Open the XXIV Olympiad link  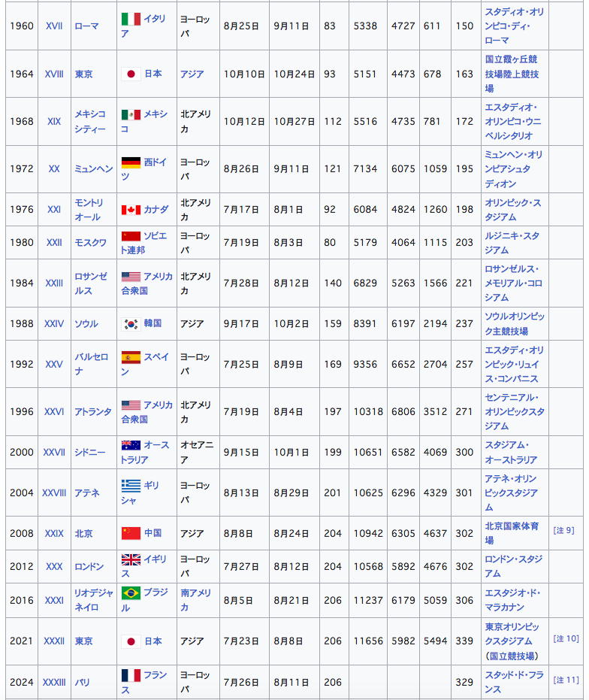(54, 323)
